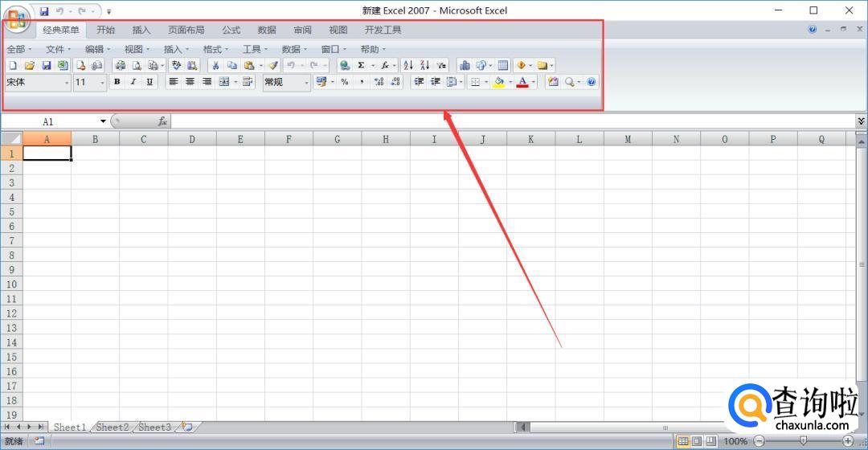Click the Paste clipboard icon

pos(249,65)
